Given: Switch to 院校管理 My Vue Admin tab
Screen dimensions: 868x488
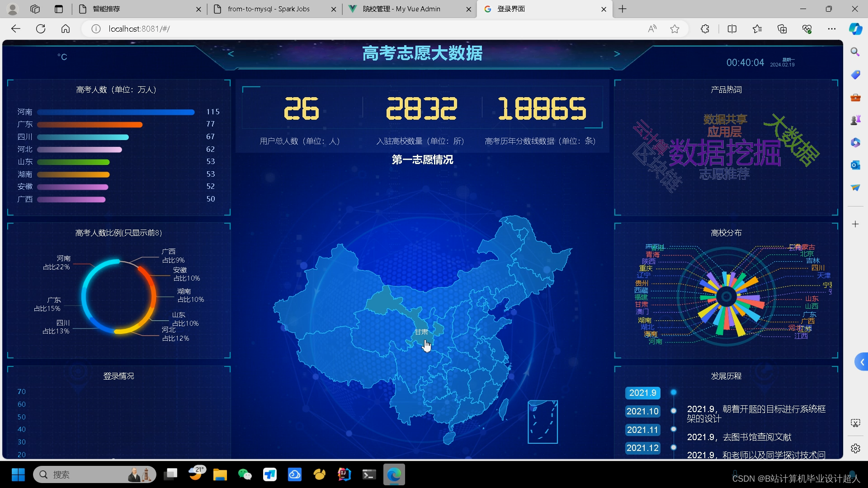Looking at the screenshot, I should (x=401, y=9).
